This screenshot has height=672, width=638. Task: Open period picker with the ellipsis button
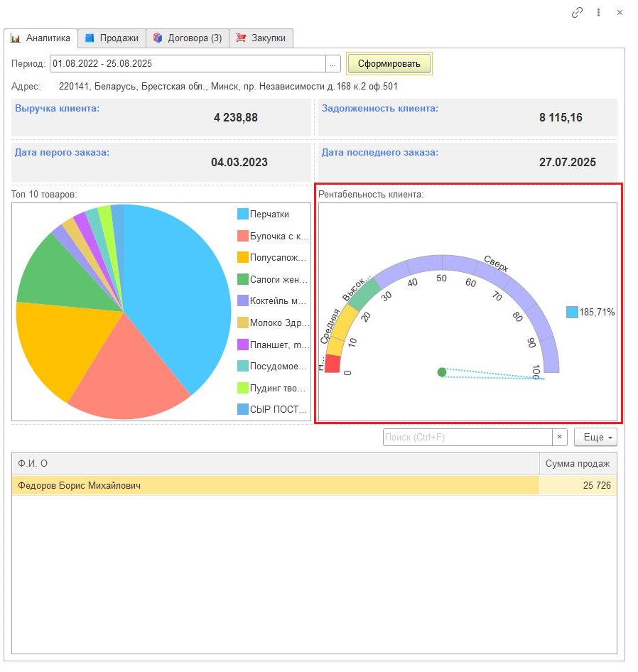coord(333,64)
